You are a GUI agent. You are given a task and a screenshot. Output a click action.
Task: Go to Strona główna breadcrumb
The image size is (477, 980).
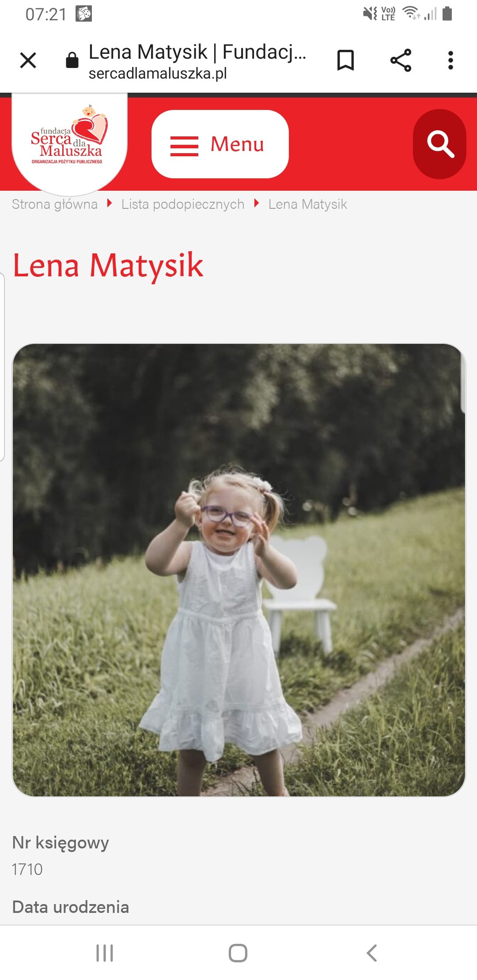point(55,204)
